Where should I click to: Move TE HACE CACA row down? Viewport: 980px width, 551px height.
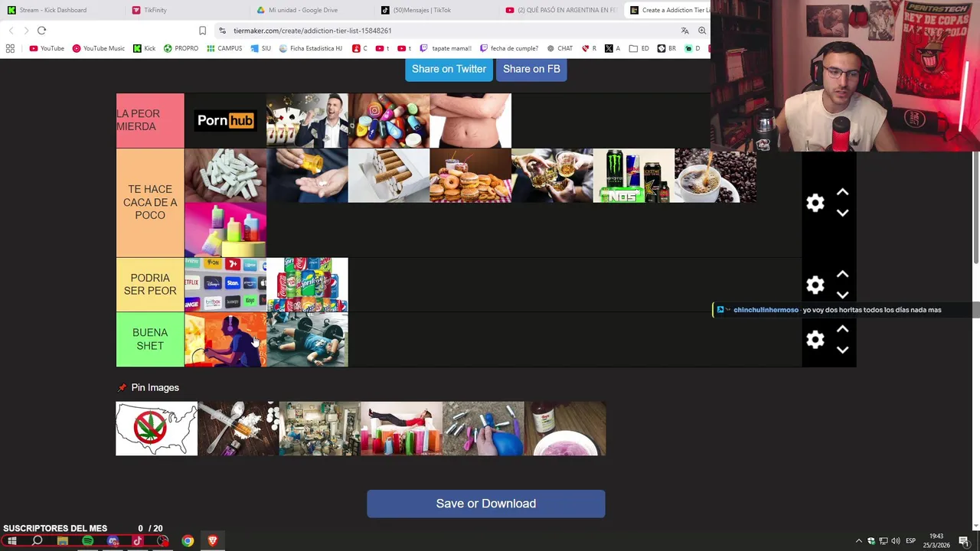point(842,213)
